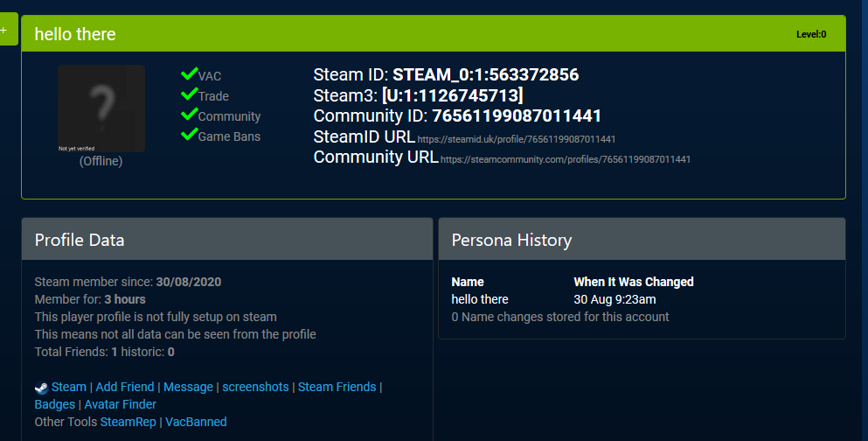868x441 pixels.
Task: Click the (Offline) status text
Action: 101,161
